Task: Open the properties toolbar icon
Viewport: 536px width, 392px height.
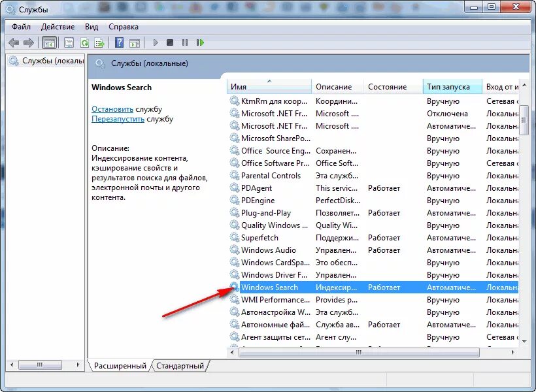Action: tap(69, 42)
